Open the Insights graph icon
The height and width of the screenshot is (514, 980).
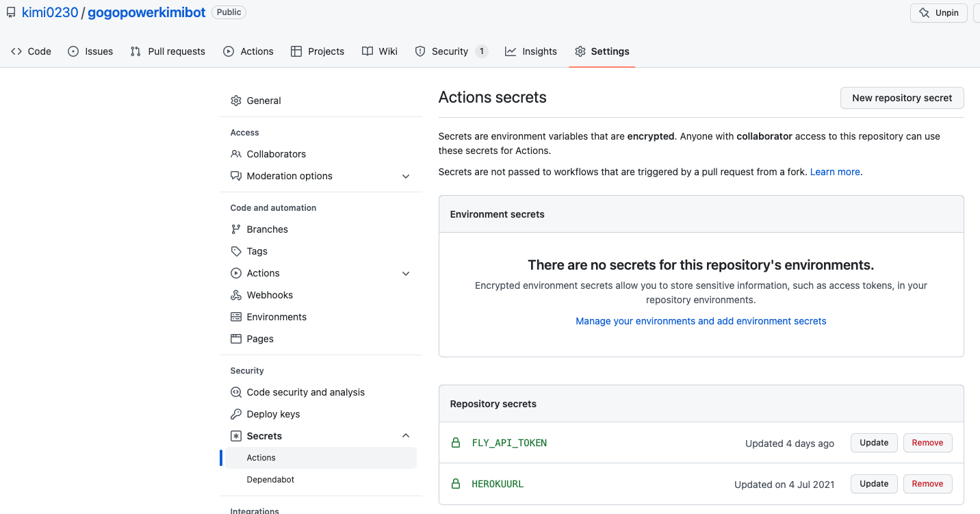[x=509, y=51]
